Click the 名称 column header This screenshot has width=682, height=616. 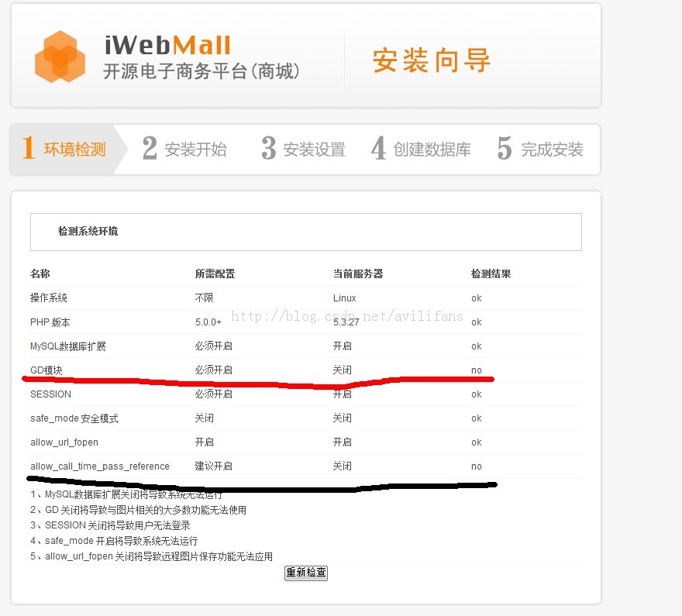pyautogui.click(x=40, y=274)
